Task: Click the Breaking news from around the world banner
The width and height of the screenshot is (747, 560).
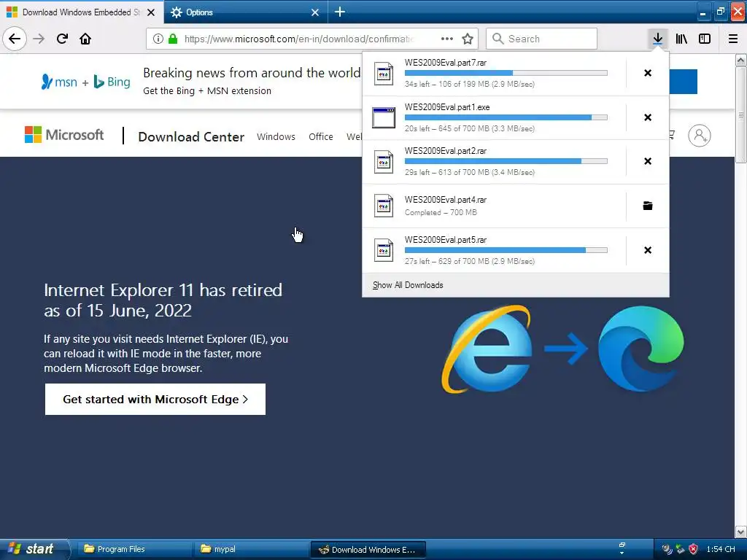Action: click(x=252, y=73)
